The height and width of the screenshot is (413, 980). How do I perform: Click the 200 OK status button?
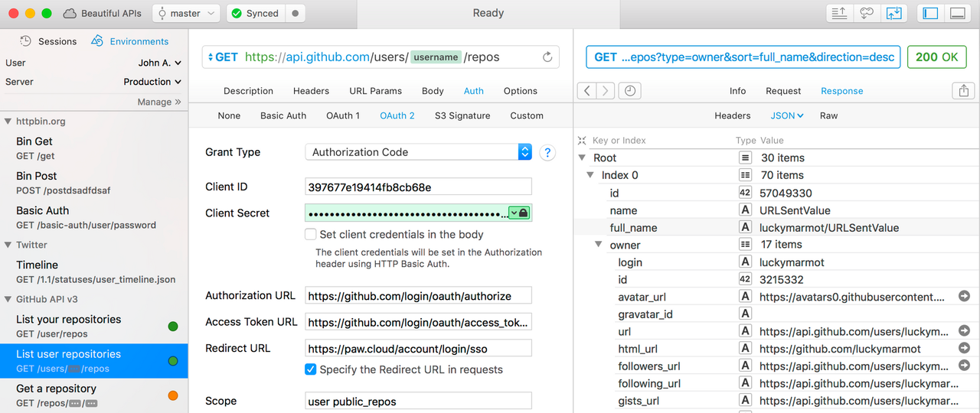pyautogui.click(x=936, y=57)
